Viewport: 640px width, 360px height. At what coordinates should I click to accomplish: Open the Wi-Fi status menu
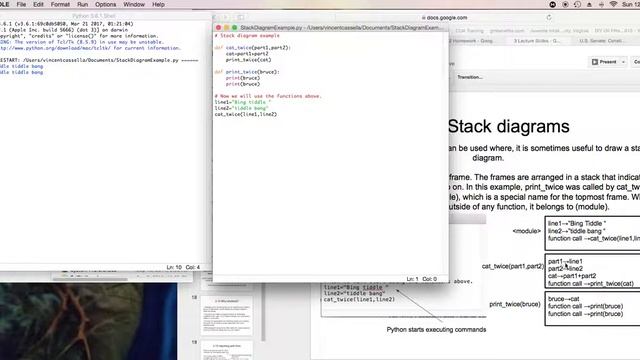pos(613,4)
